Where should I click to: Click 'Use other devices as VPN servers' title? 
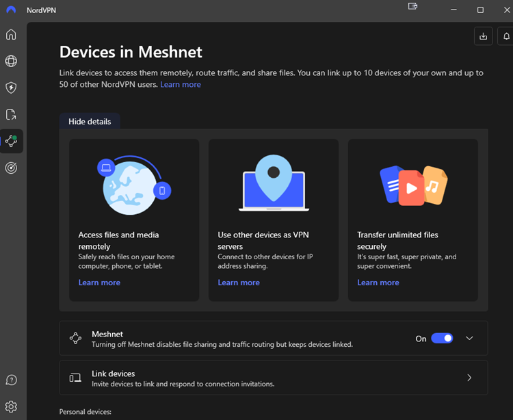(263, 240)
